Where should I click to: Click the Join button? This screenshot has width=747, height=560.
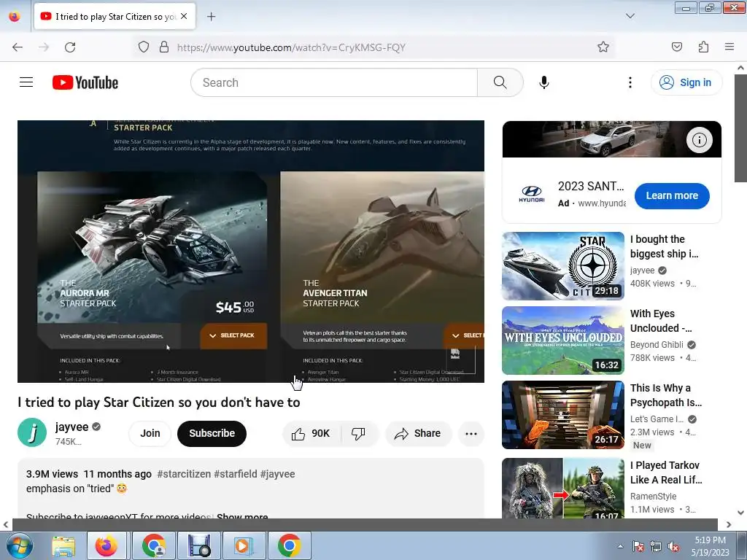[150, 433]
